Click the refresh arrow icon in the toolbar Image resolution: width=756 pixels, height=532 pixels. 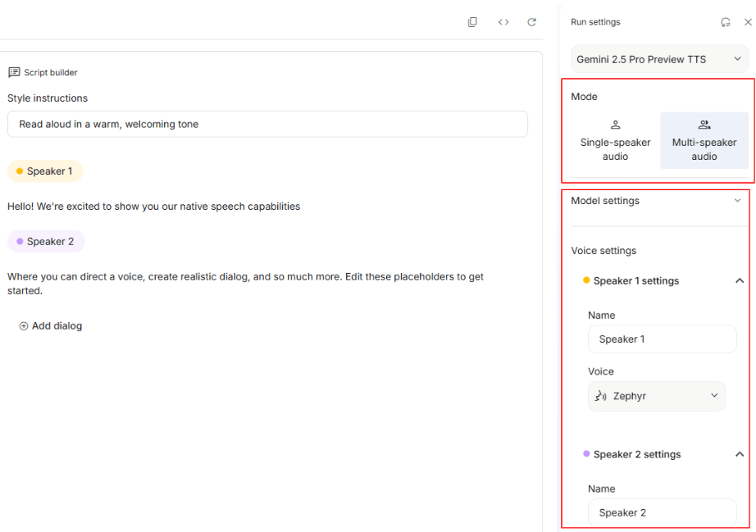click(x=532, y=22)
